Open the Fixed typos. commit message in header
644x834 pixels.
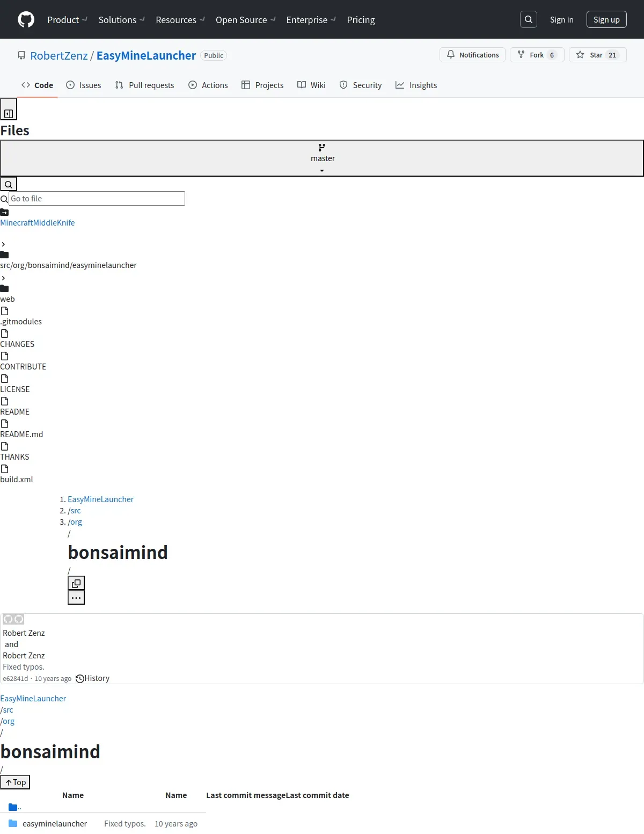(24, 667)
